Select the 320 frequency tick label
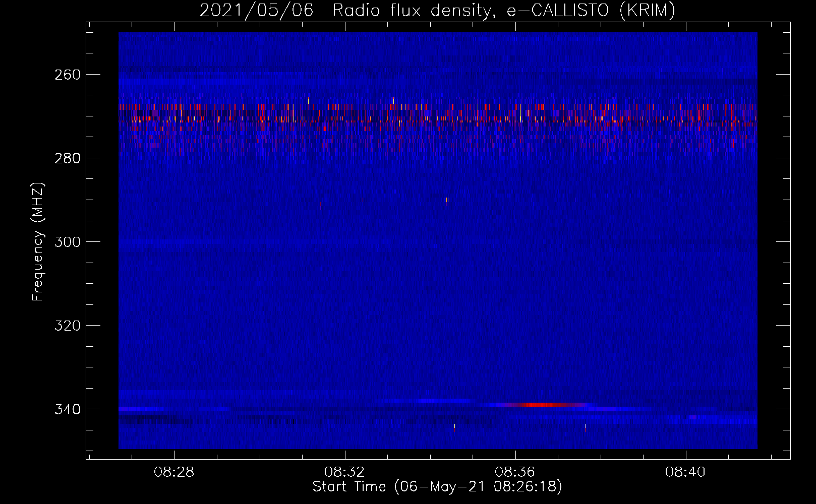This screenshot has width=816, height=504. pyautogui.click(x=67, y=326)
